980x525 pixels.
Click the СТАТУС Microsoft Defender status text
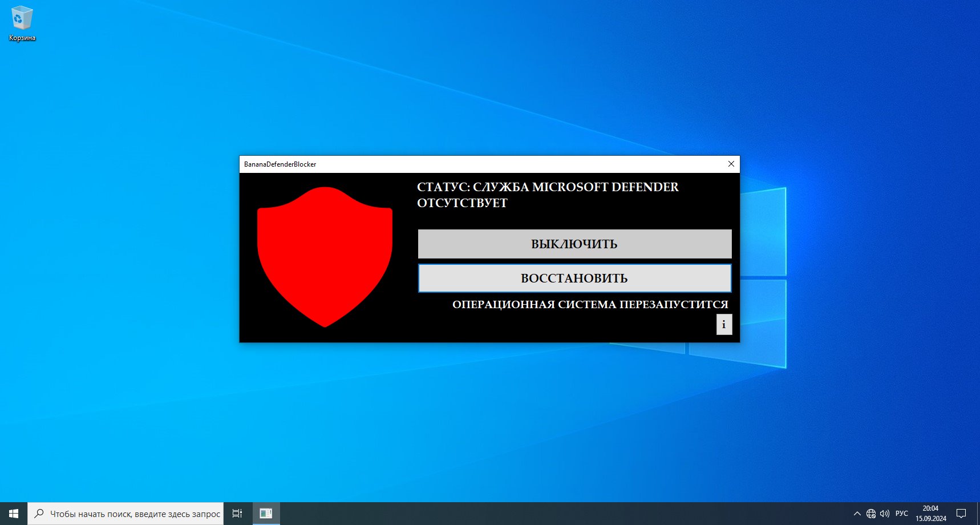(548, 195)
